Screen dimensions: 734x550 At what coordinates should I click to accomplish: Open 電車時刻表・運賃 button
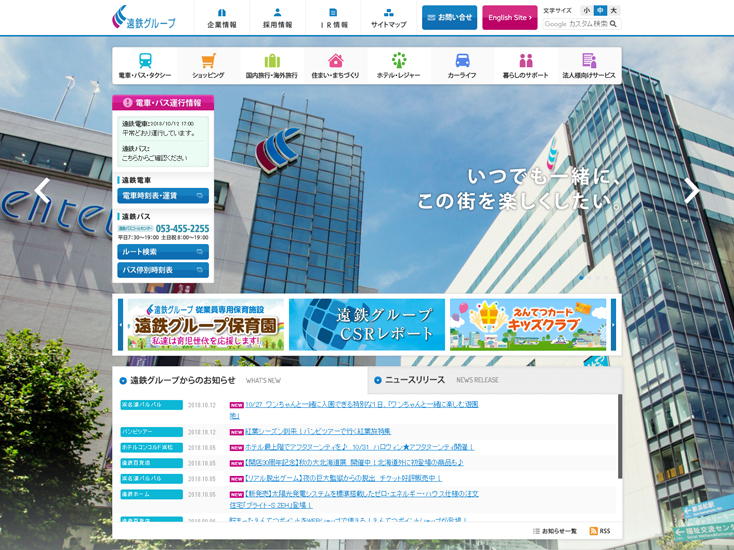[x=163, y=196]
